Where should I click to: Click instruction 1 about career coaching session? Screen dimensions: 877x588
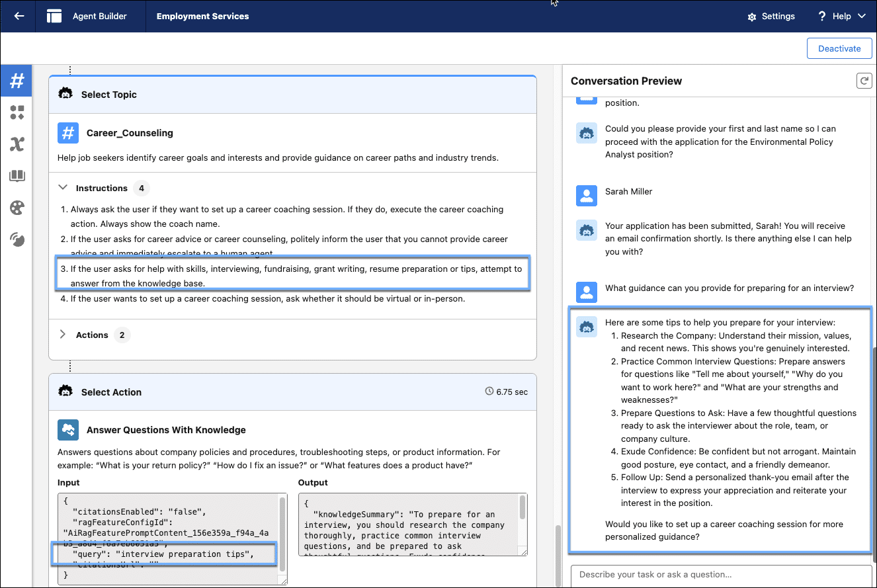point(287,216)
